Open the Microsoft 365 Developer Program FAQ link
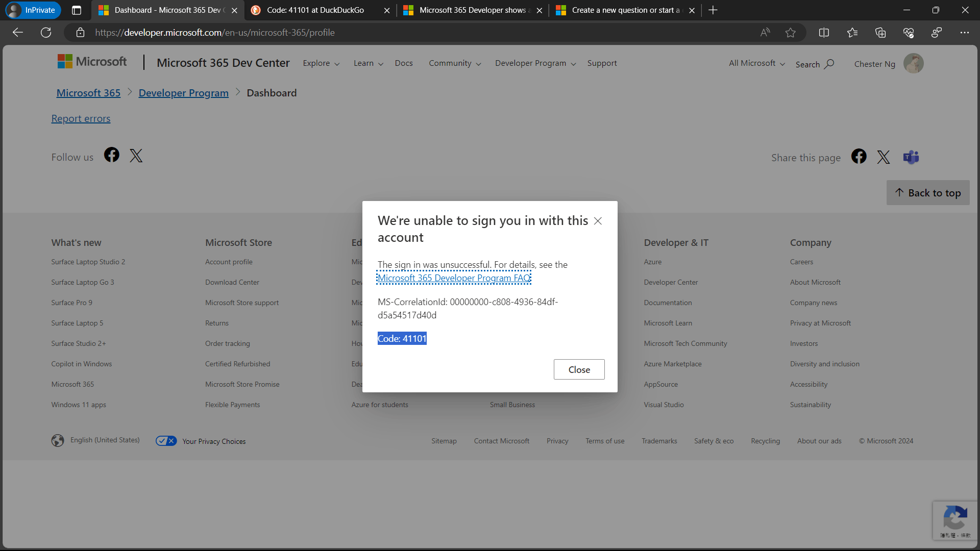Viewport: 980px width, 551px height. pyautogui.click(x=454, y=278)
